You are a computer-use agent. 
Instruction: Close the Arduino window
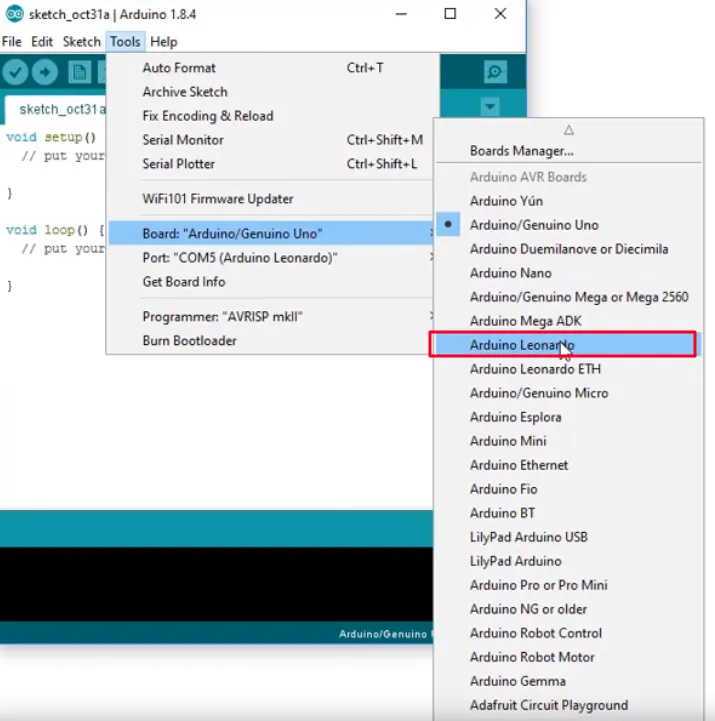500,14
